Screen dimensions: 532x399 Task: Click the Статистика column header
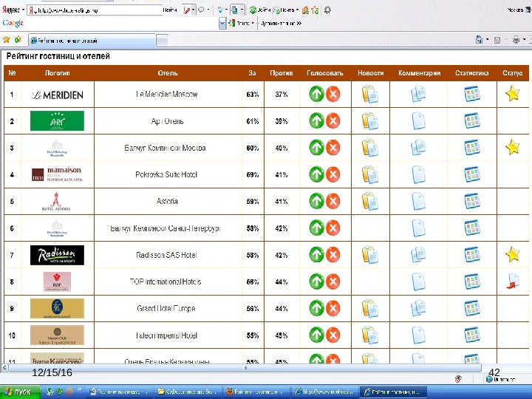[472, 73]
